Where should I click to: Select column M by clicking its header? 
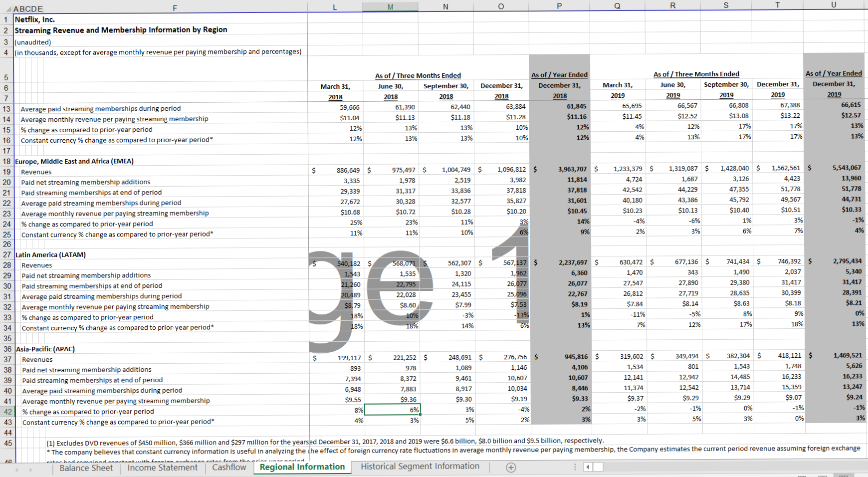(x=391, y=7)
